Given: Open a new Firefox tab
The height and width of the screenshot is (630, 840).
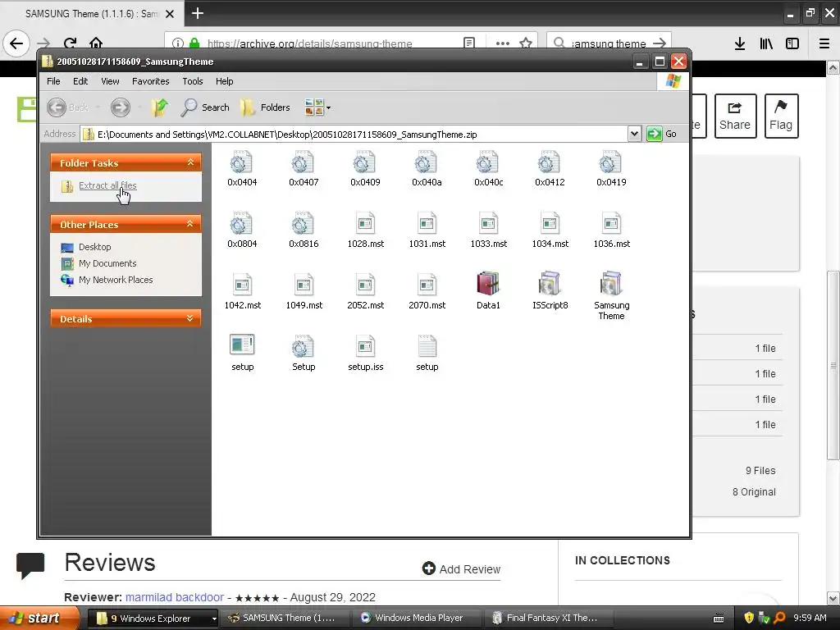Looking at the screenshot, I should tap(197, 13).
